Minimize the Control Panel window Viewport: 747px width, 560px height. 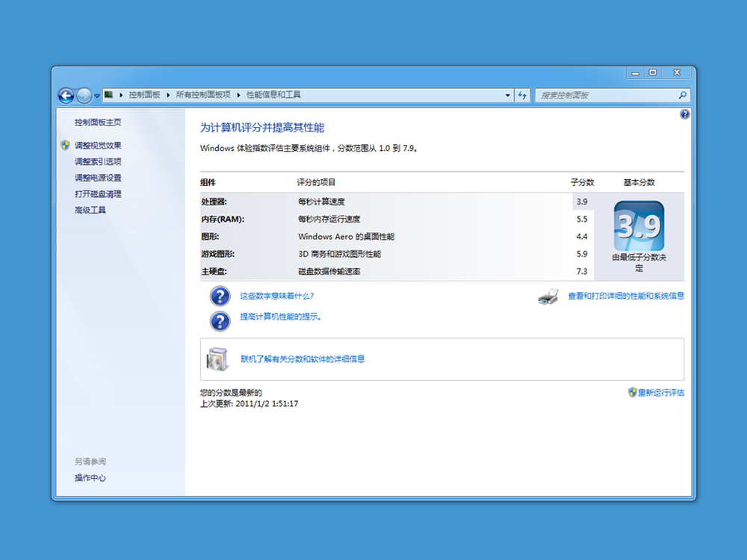tap(635, 73)
